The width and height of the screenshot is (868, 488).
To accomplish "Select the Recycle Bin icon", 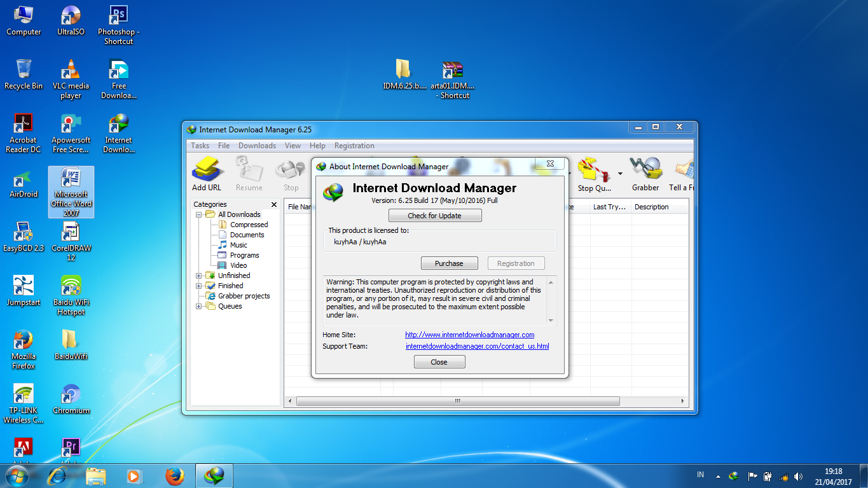I will pos(24,74).
